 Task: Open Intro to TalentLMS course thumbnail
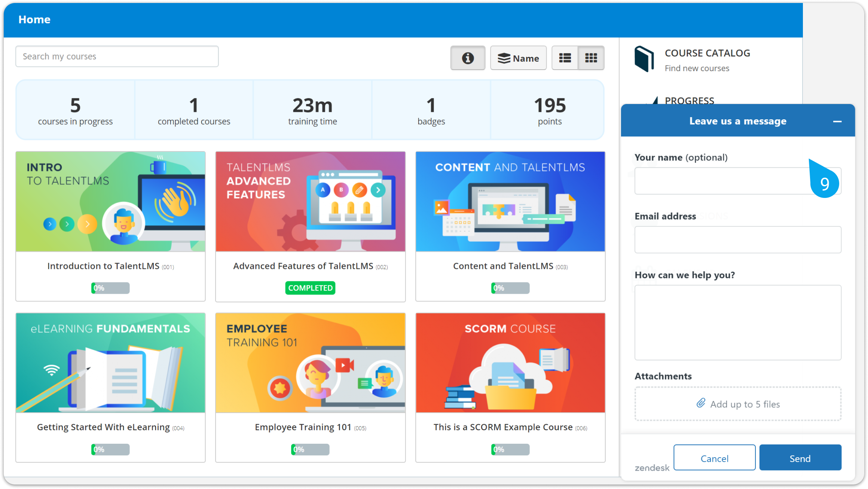click(110, 202)
